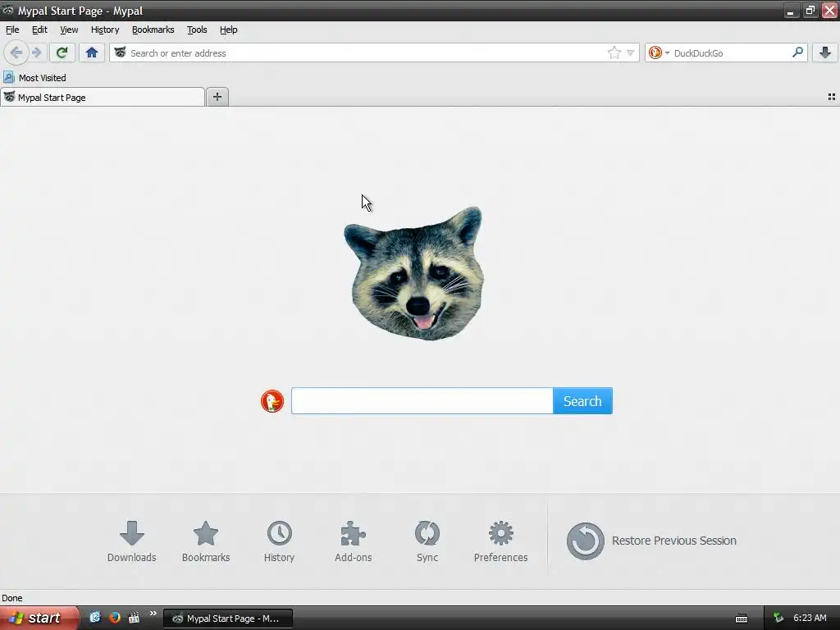
Task: Open Sync on the start page launcher
Action: pos(427,541)
